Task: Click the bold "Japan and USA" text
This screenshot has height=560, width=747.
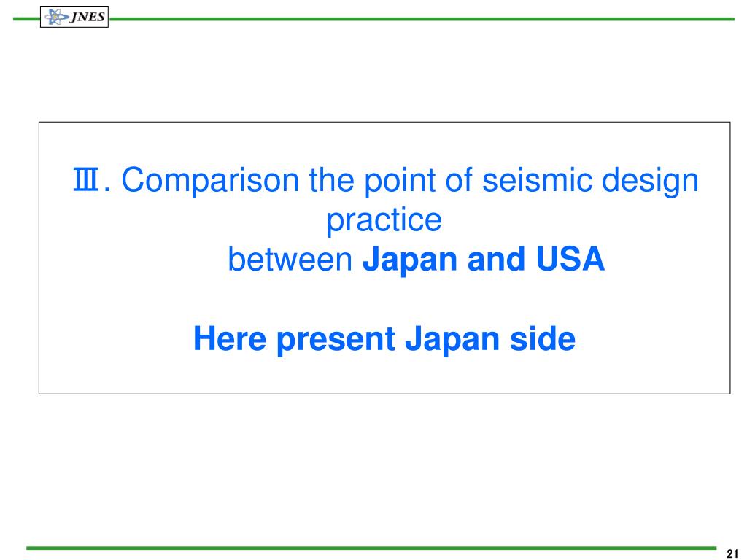Action: 484,260
